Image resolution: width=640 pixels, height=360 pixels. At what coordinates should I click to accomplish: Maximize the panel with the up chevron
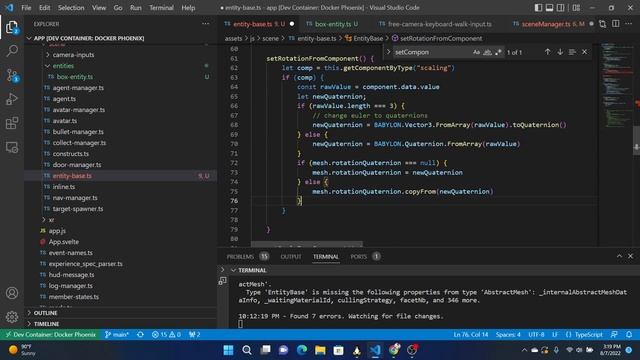point(619,256)
